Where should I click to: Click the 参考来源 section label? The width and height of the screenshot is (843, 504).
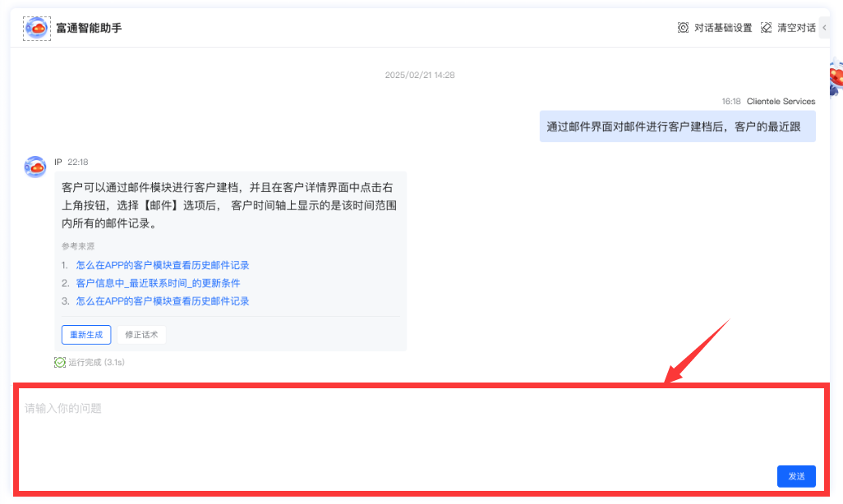pos(78,246)
